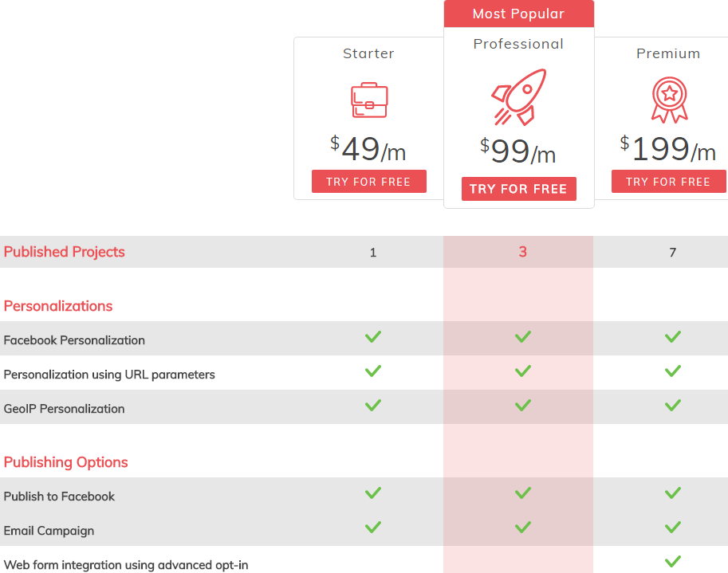Click the Starter plan briefcase icon
This screenshot has height=573, width=728.
(369, 100)
